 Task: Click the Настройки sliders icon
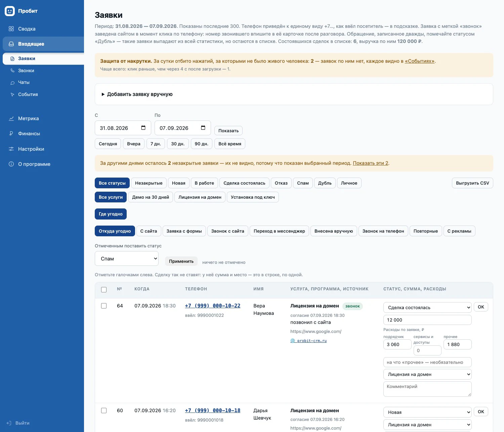point(11,149)
